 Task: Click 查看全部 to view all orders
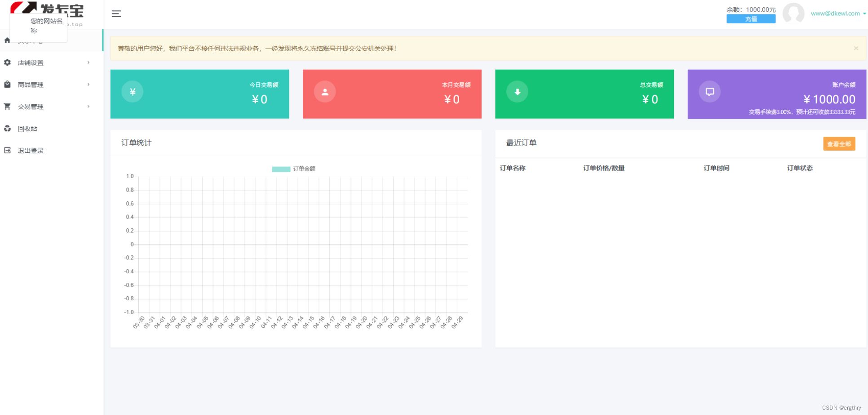point(838,144)
